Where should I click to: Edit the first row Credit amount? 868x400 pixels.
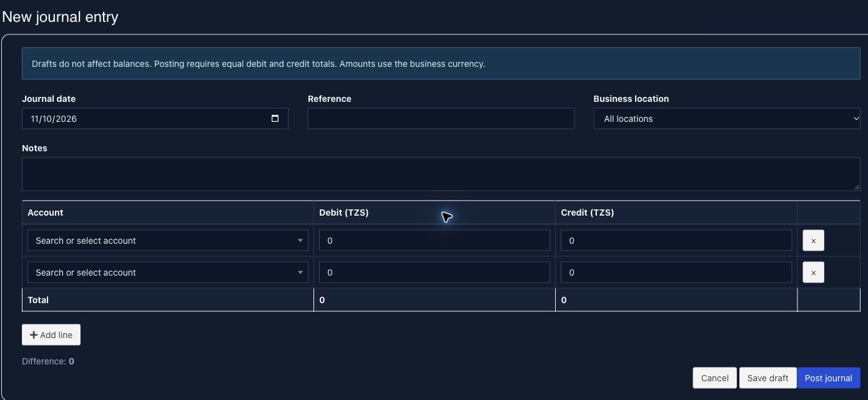(x=676, y=241)
